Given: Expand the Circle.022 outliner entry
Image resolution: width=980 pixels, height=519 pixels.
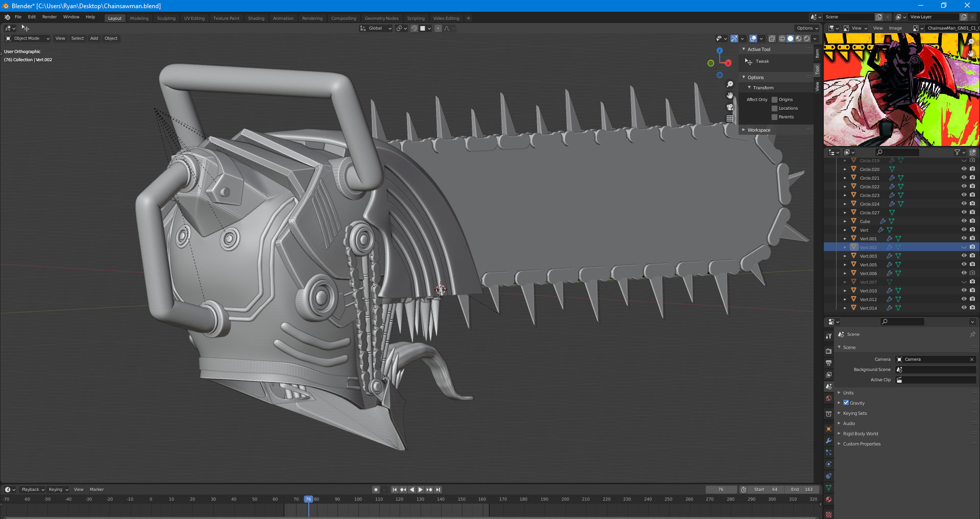Looking at the screenshot, I should (845, 186).
